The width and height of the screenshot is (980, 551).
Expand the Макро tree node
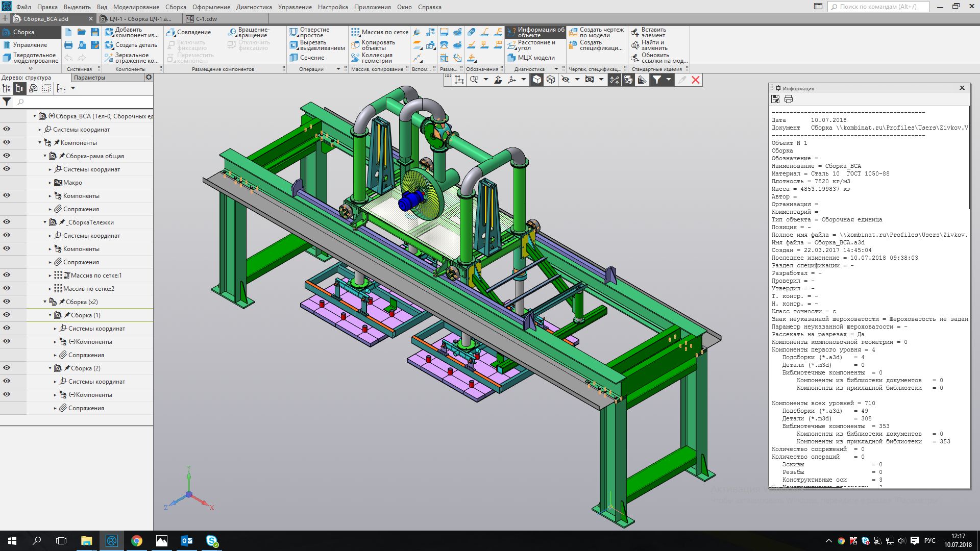(50, 183)
